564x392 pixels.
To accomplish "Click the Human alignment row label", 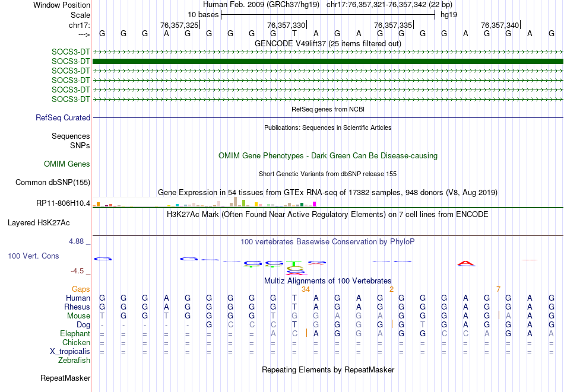I will [x=78, y=298].
